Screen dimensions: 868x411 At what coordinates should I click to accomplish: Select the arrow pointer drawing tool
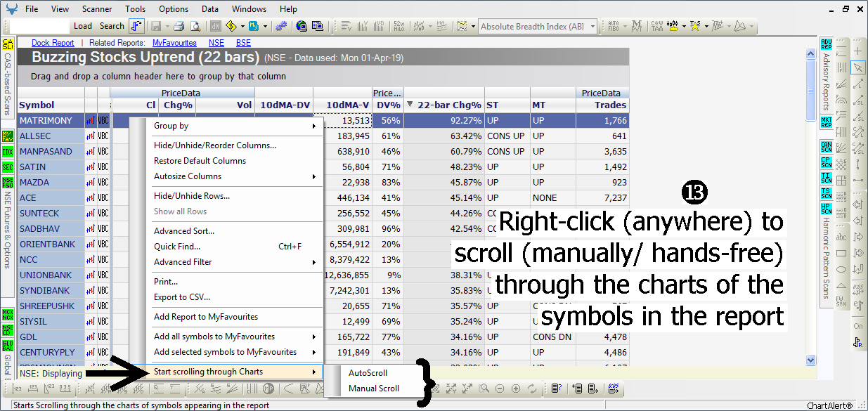click(858, 67)
